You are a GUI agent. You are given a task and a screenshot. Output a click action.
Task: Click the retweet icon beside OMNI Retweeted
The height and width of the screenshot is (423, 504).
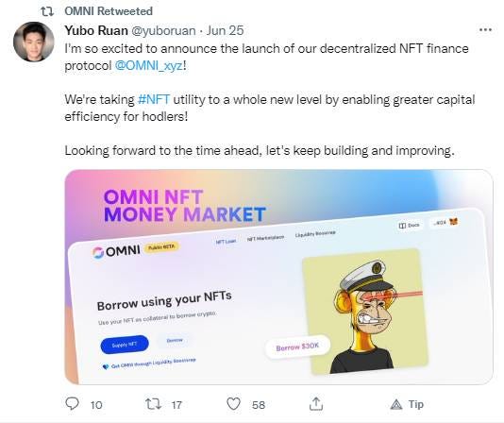pyautogui.click(x=47, y=12)
